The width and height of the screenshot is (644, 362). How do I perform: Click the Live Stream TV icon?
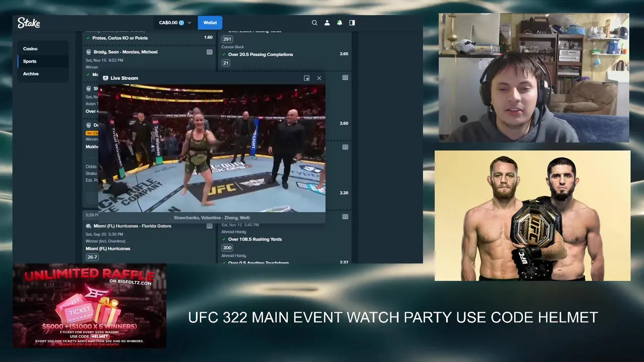tap(105, 78)
